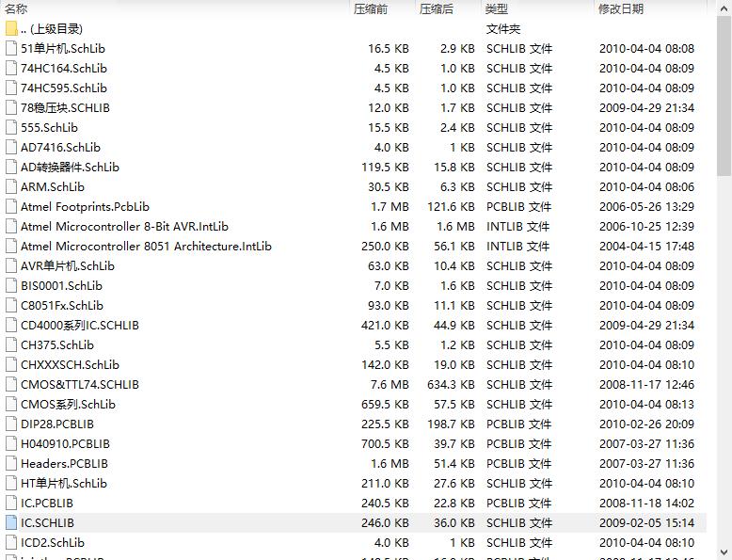732x560 pixels.
Task: Click the scrollbar down arrow
Action: pyautogui.click(x=724, y=552)
